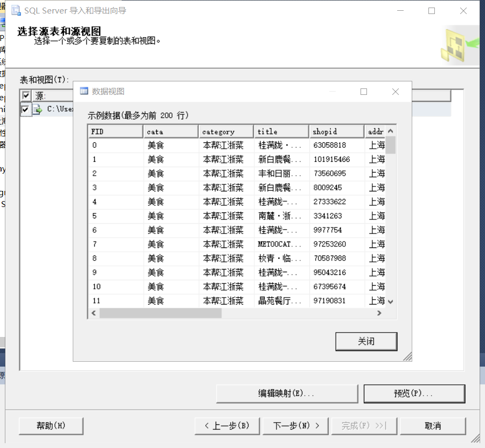Select shopid cell 8009245
Screen dimensions: 485x448
[x=337, y=188]
